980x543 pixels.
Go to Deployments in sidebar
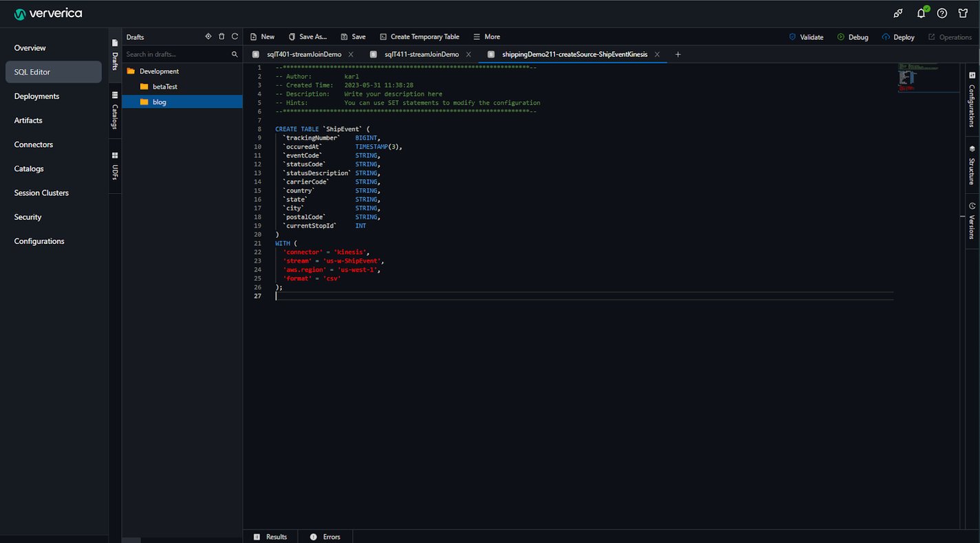pyautogui.click(x=36, y=96)
